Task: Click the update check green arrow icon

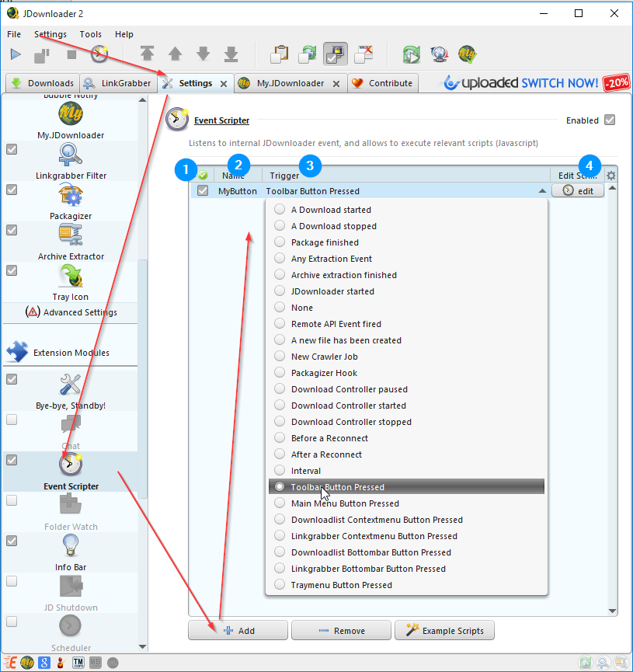Action: 412,54
